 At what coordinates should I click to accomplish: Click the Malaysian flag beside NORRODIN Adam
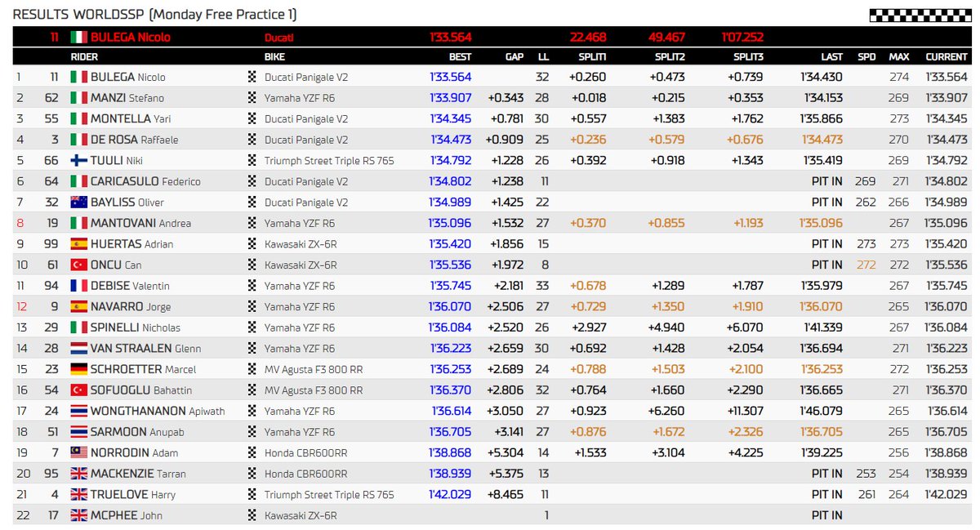78,452
